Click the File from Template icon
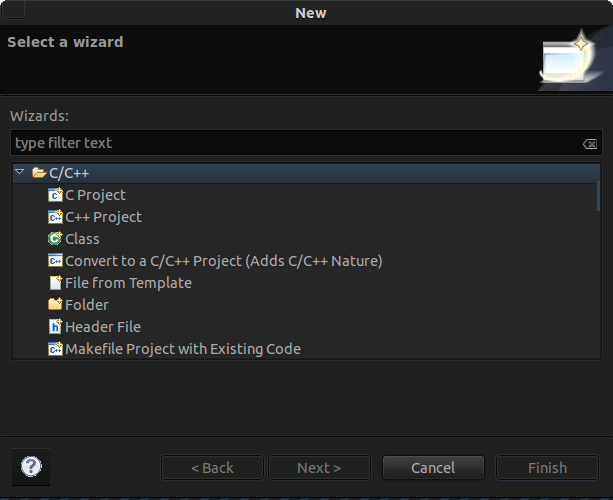Screen dimensions: 613x500 (55, 283)
